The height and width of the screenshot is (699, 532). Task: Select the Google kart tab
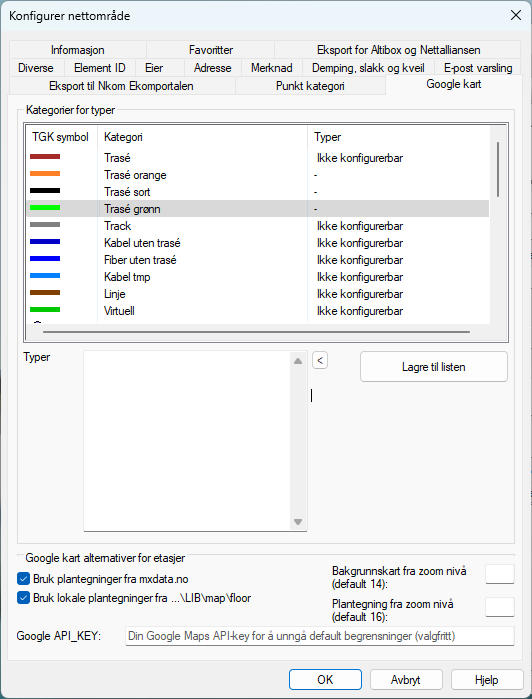pyautogui.click(x=454, y=84)
